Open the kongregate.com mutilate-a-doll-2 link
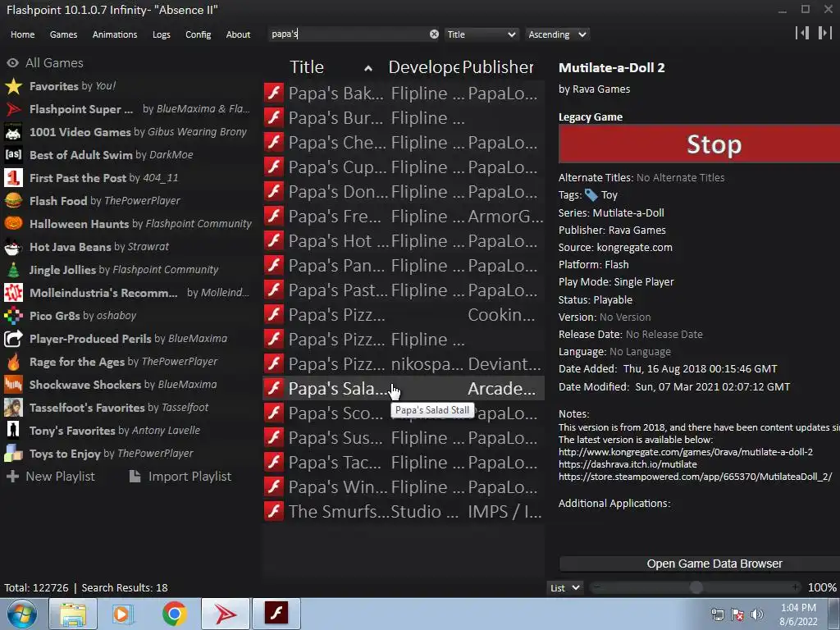The image size is (840, 630). tap(686, 452)
